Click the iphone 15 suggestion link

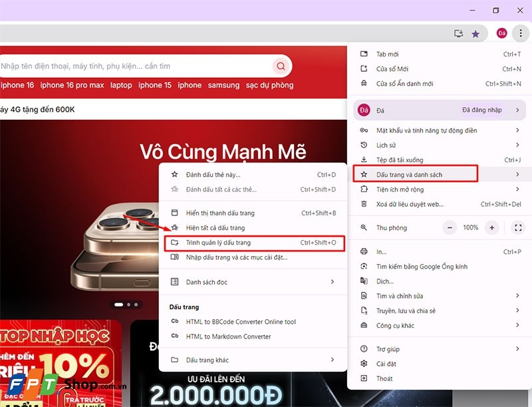[155, 85]
